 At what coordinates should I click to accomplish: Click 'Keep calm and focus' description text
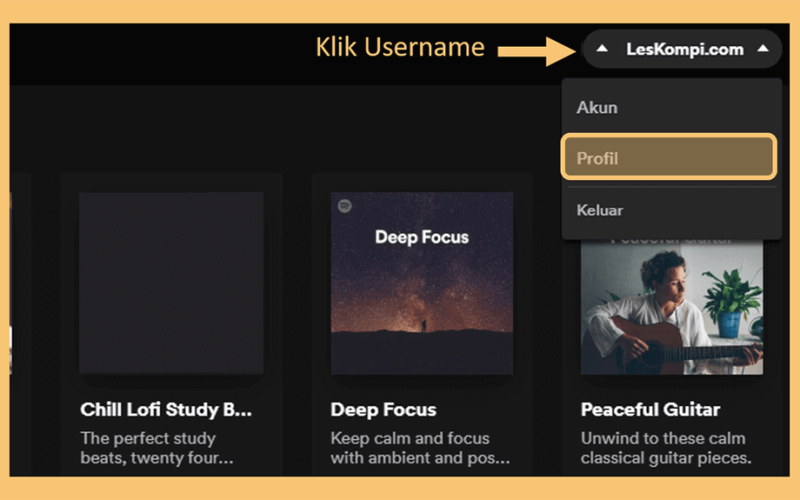click(x=420, y=448)
